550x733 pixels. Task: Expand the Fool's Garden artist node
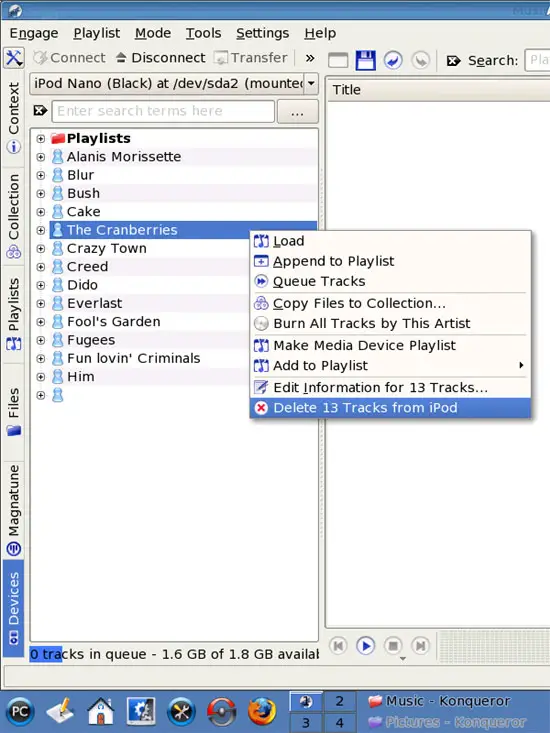click(41, 322)
